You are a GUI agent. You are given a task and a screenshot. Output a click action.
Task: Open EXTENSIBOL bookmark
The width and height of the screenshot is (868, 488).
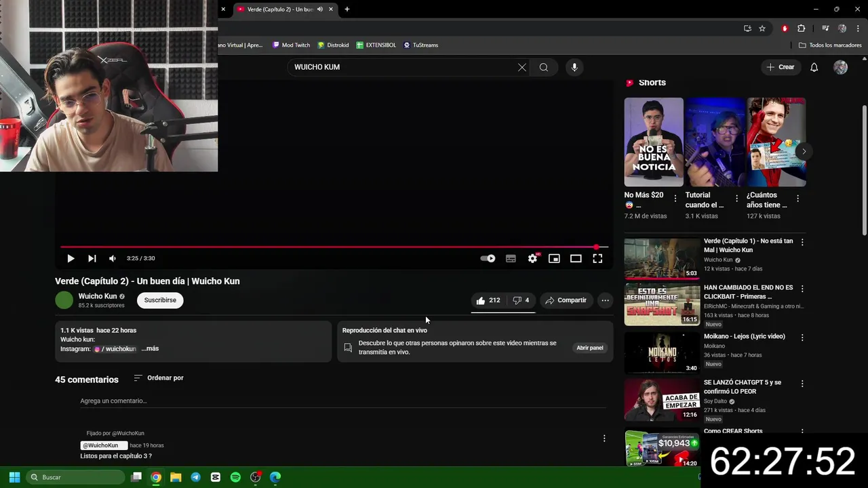376,45
